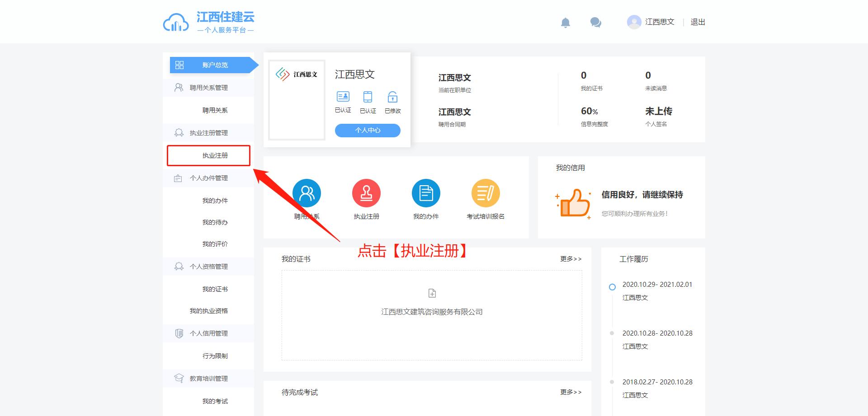
Task: Open 更多 link in 我的证书 panel
Action: pos(571,259)
